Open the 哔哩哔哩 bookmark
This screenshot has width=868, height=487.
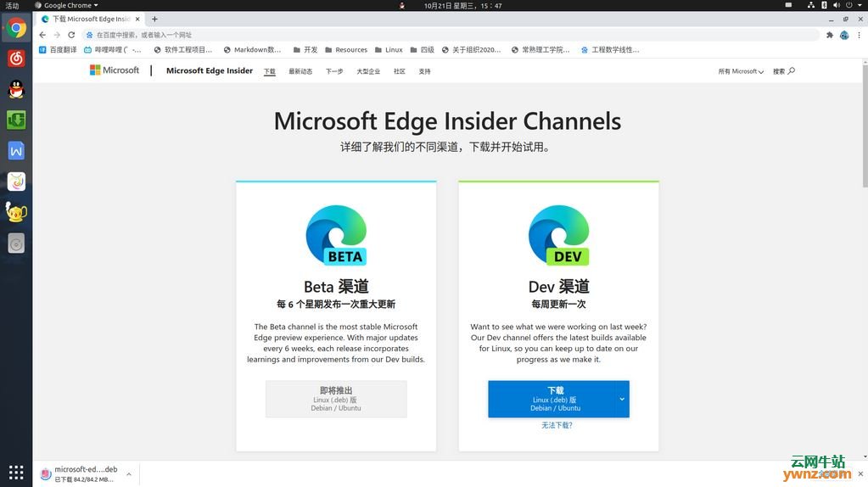click(x=112, y=50)
